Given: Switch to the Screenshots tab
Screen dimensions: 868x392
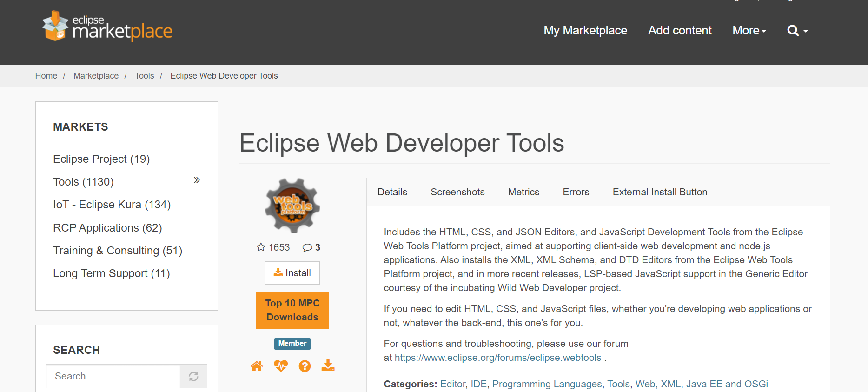Looking at the screenshot, I should (457, 192).
